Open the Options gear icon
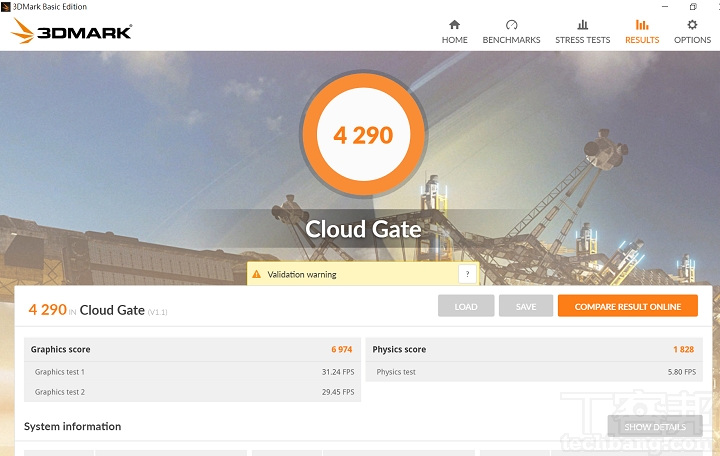The height and width of the screenshot is (456, 720). click(692, 25)
